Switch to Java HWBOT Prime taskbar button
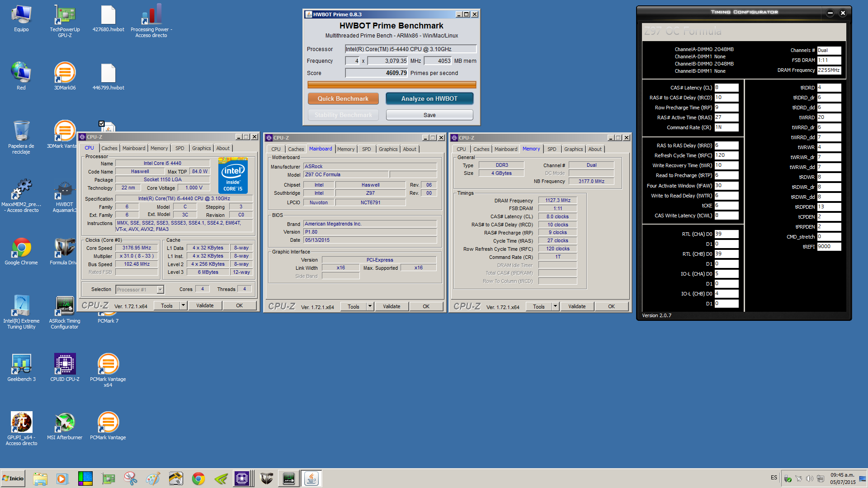Viewport: 868px width, 488px height. (311, 479)
